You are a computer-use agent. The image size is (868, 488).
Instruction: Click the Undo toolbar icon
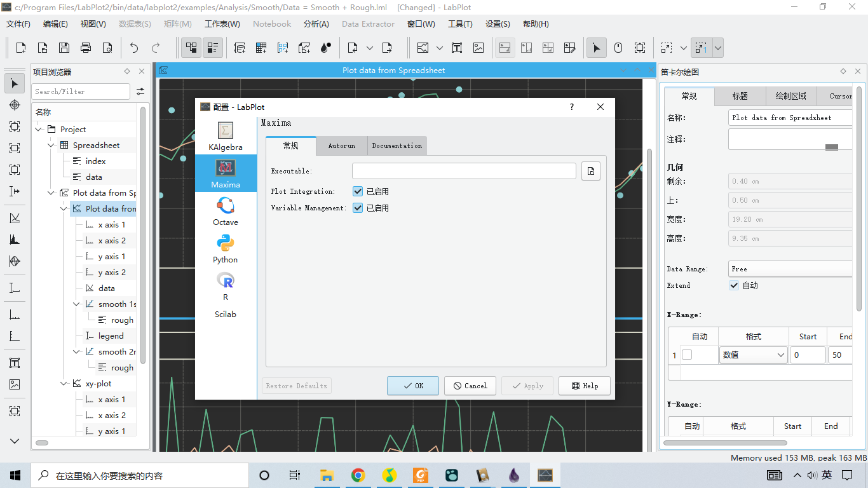coord(133,48)
